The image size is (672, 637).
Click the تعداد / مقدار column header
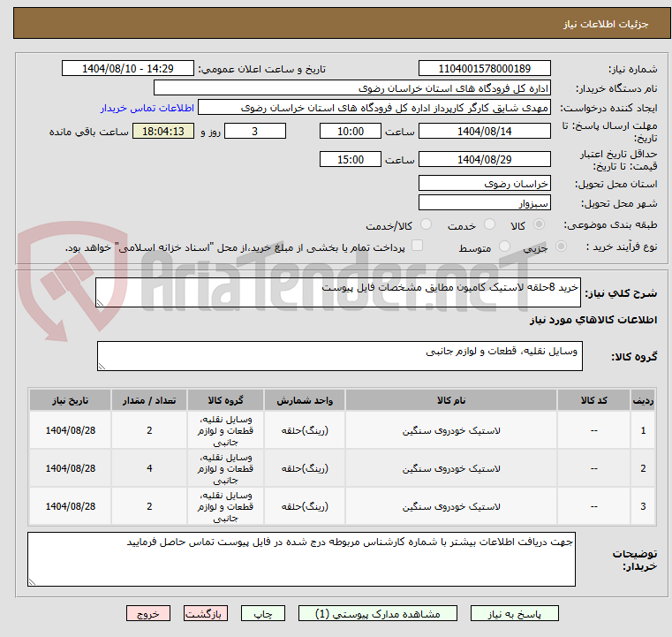coord(149,400)
